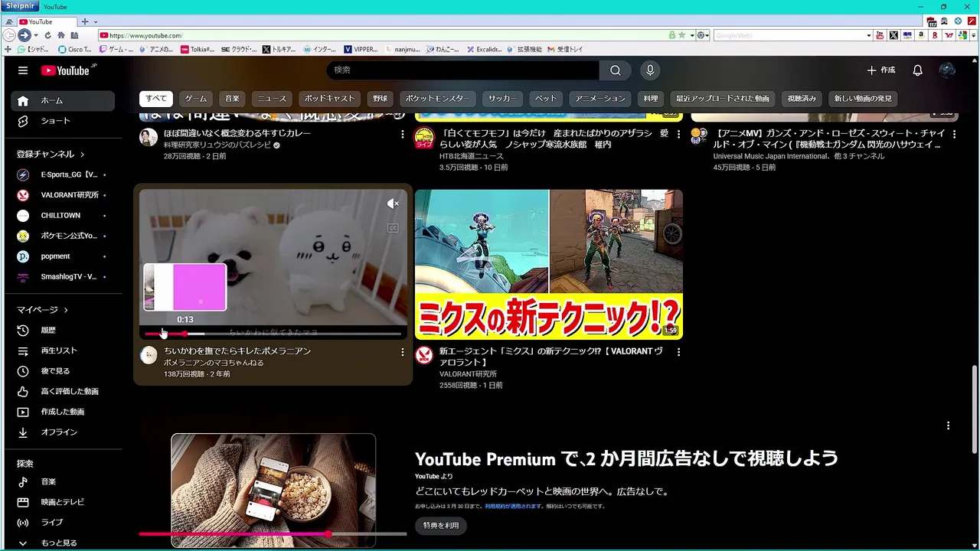
Task: Select the すべて filter chip
Action: coord(156,99)
